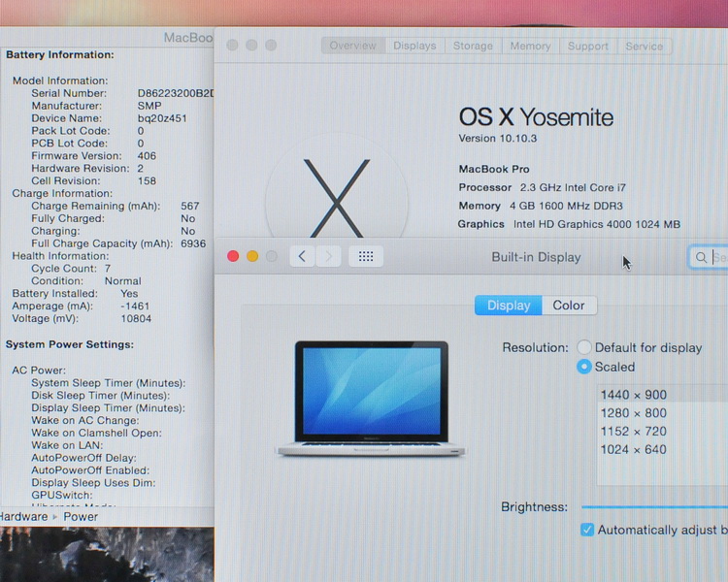Select the Version 10.10.3 text
Screen dimensions: 728x582
click(x=498, y=139)
